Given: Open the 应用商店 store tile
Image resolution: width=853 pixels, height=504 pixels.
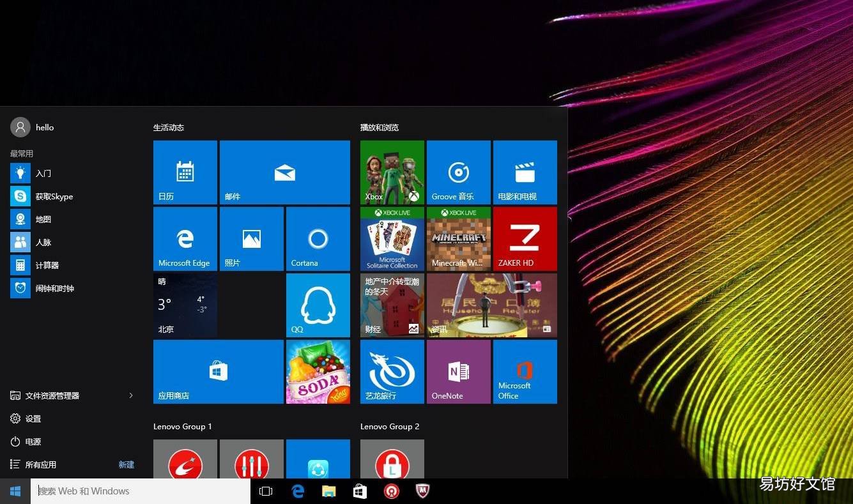Looking at the screenshot, I should (219, 372).
